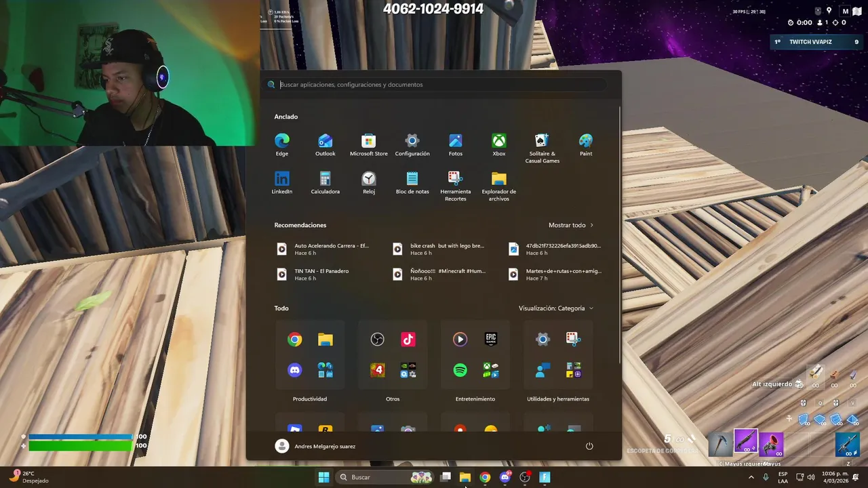Open Task View on the taskbar
868x488 pixels.
pyautogui.click(x=446, y=477)
